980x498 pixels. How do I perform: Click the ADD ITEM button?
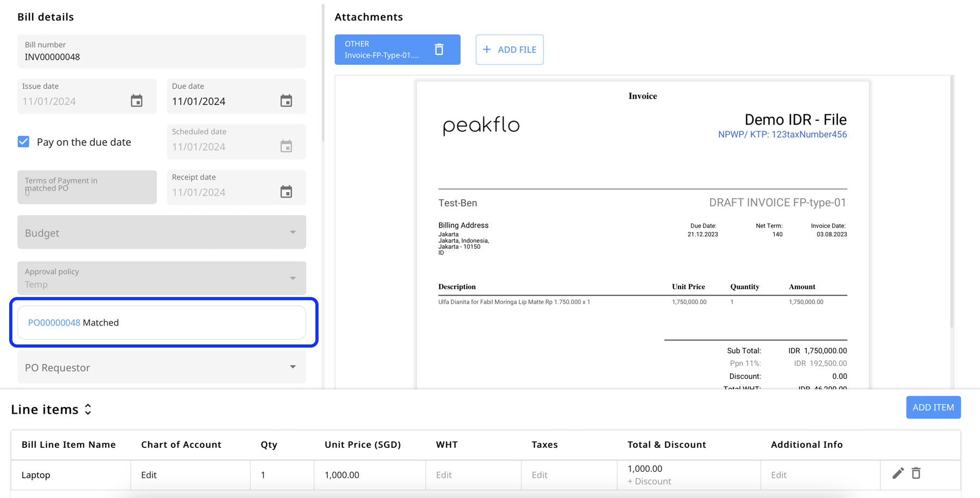pos(933,407)
